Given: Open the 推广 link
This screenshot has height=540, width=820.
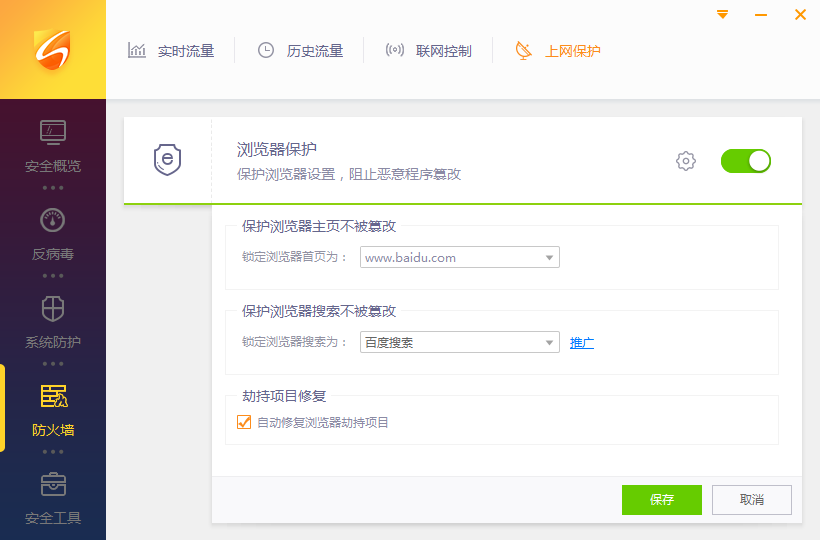Looking at the screenshot, I should pos(582,343).
